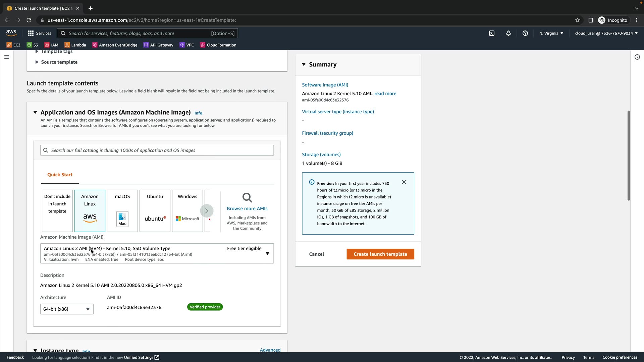Viewport: 644px width, 362px height.
Task: Open the Architecture 64-bit (x86) dropdown
Action: click(x=67, y=309)
